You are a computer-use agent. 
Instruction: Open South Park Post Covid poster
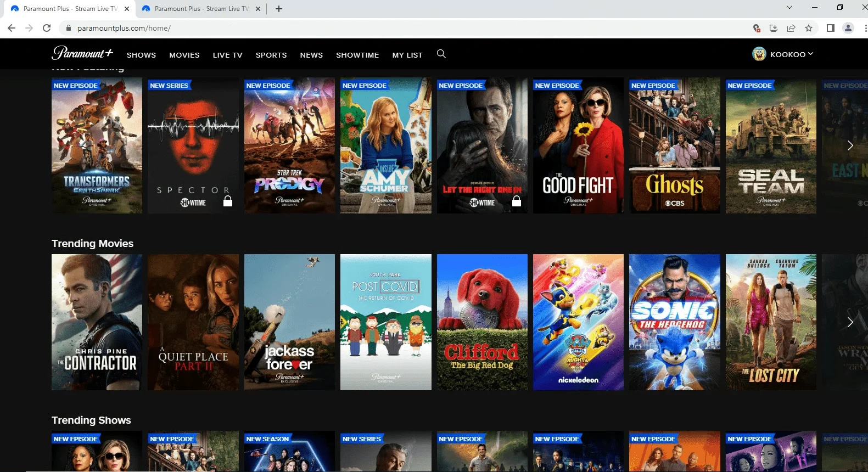pyautogui.click(x=386, y=322)
